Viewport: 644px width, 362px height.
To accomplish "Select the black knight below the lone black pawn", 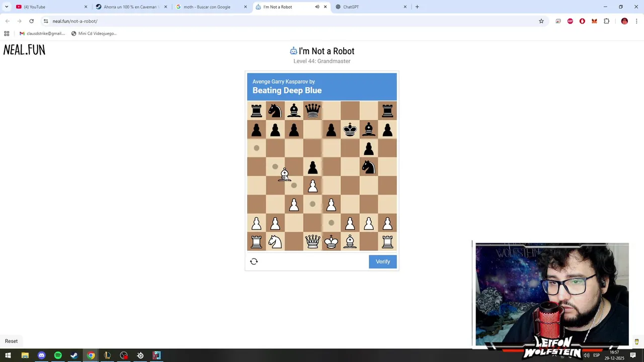I will point(369,167).
